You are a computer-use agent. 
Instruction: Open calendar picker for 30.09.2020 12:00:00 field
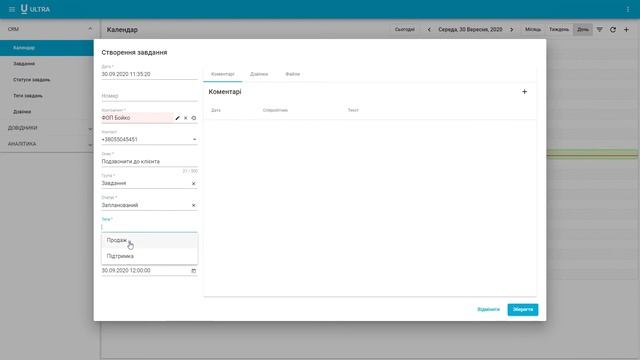click(194, 271)
